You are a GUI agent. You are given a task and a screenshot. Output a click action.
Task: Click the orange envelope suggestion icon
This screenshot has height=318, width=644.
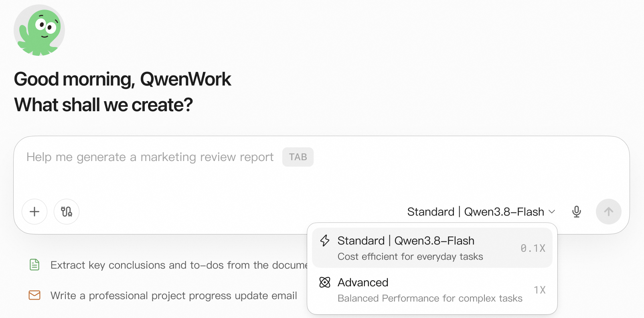tap(34, 296)
